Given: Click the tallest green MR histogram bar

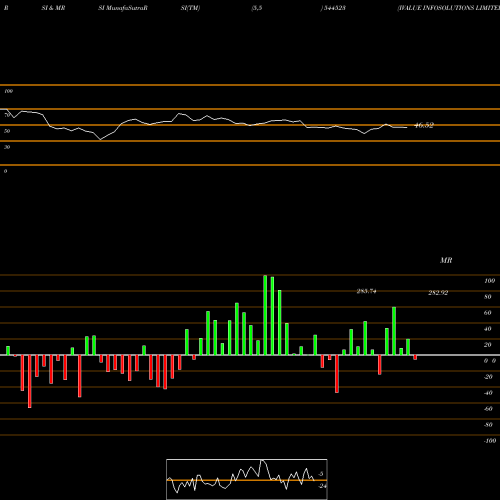Looking at the screenshot, I should pos(265,315).
